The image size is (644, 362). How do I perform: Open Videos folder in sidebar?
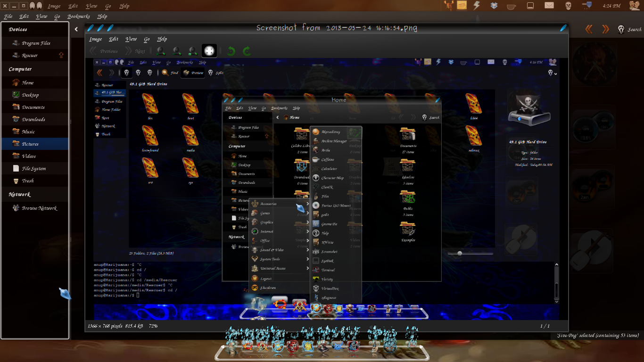coord(35,156)
